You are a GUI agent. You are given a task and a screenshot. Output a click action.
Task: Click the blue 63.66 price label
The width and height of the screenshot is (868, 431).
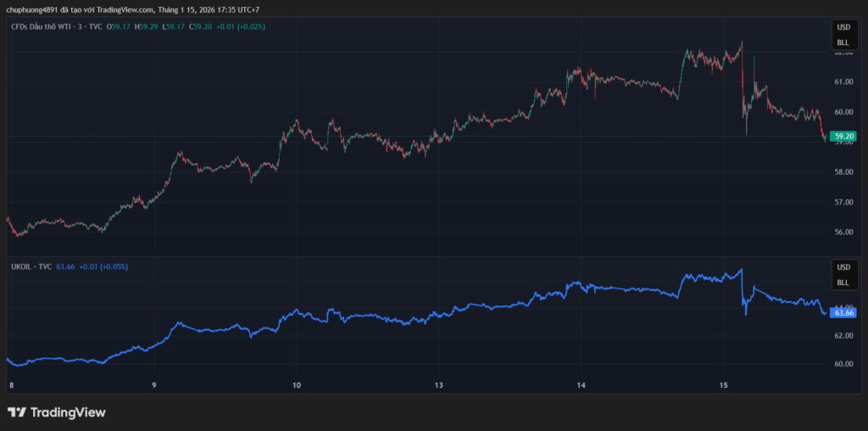843,313
